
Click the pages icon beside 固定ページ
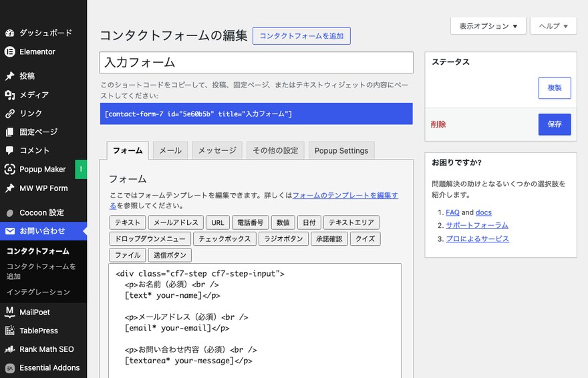point(10,132)
